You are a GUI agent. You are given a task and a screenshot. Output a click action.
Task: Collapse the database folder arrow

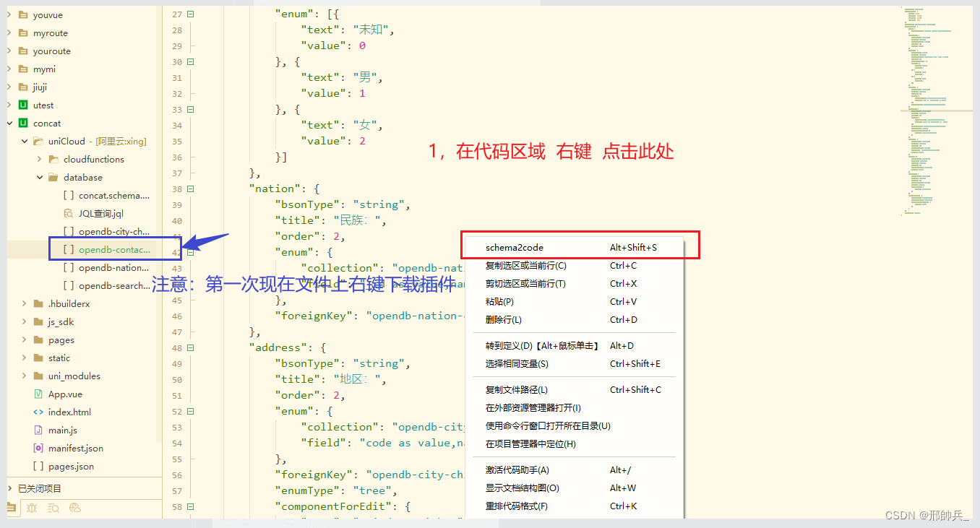[x=40, y=178]
